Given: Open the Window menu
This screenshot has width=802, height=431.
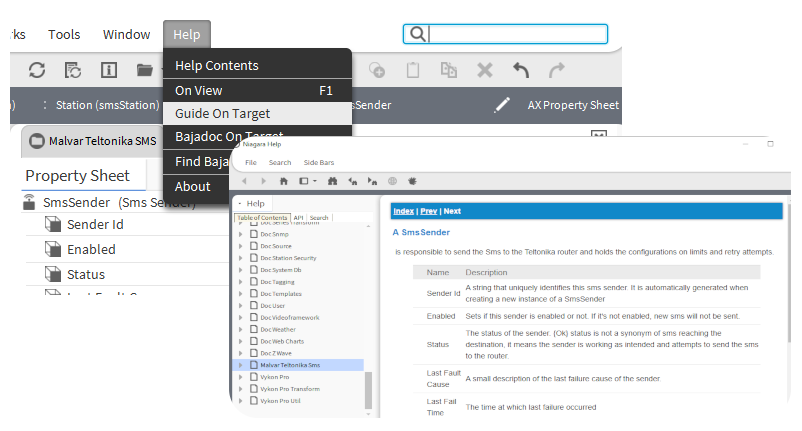Looking at the screenshot, I should pos(126,34).
